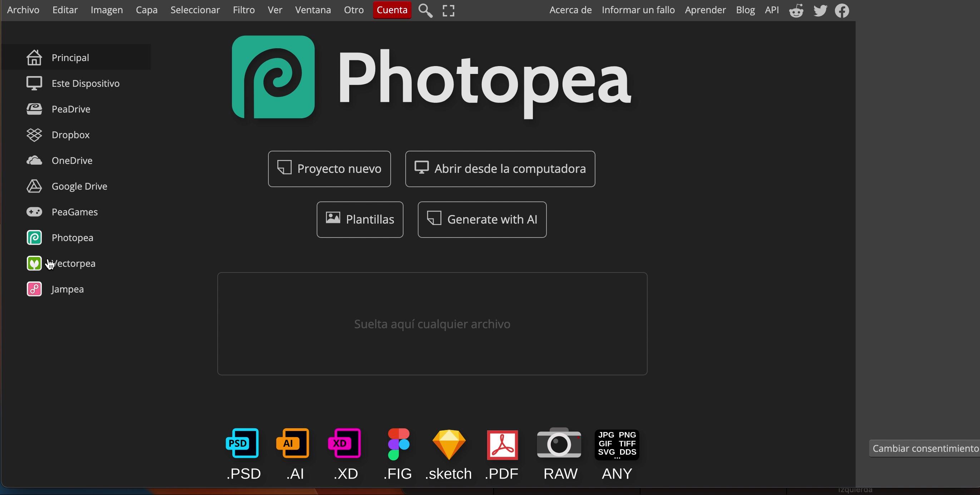Open the Ventana menu

point(313,10)
